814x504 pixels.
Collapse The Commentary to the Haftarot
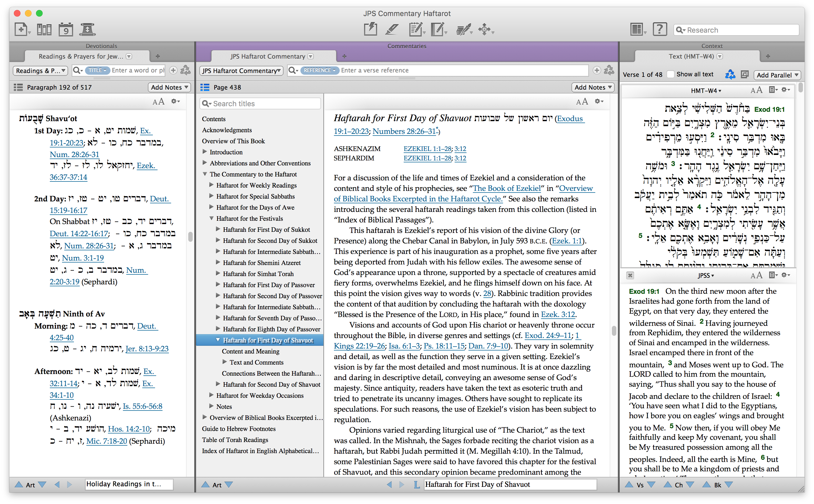click(205, 174)
